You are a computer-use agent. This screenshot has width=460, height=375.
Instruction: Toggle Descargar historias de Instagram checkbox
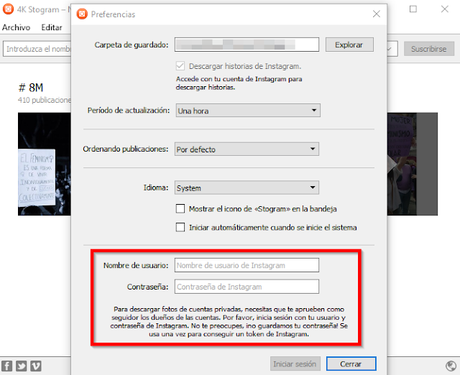point(180,66)
